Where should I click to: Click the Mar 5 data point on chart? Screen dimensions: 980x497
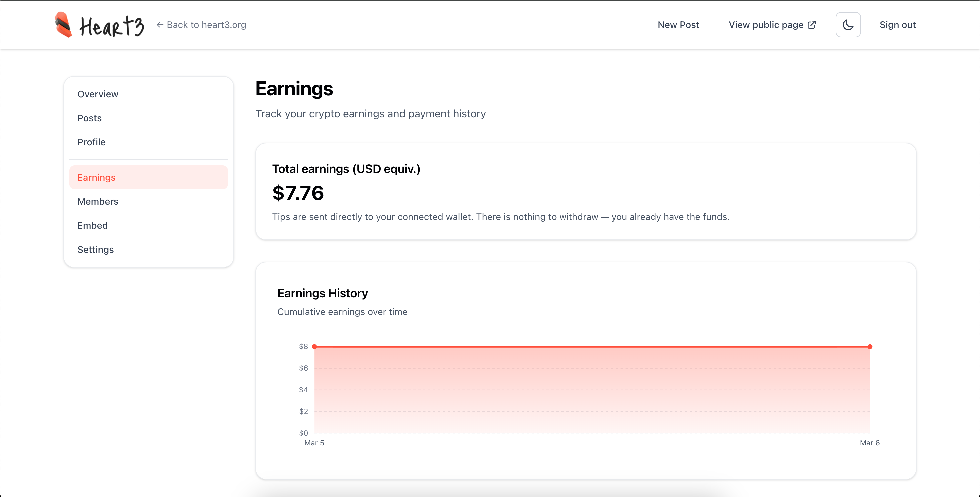[x=314, y=346]
